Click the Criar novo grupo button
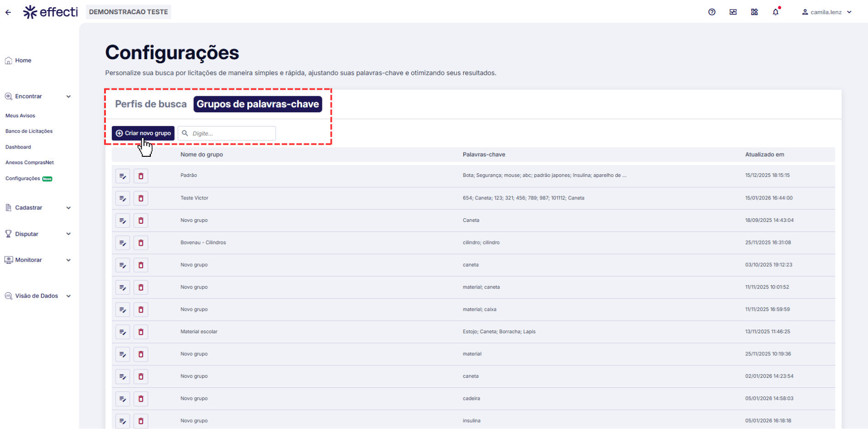This screenshot has width=868, height=430. point(143,133)
